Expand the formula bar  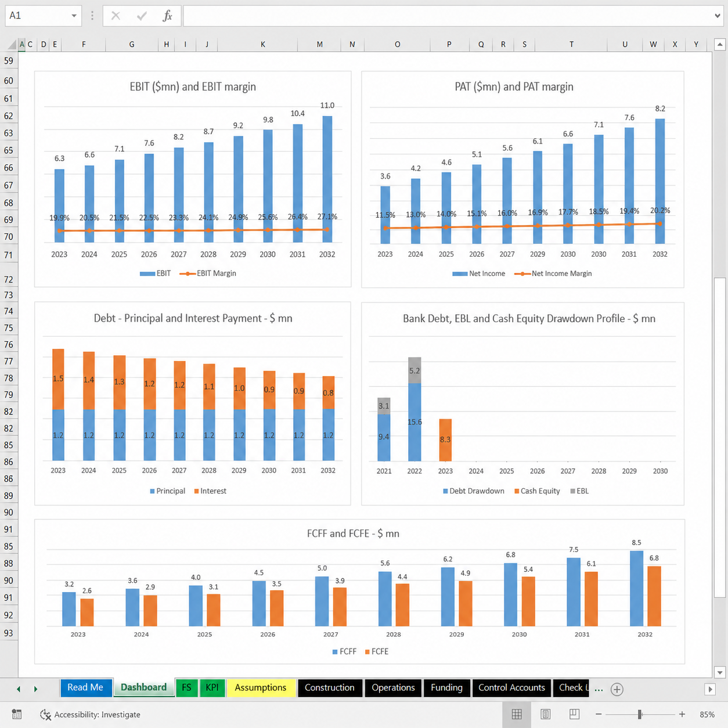[x=718, y=16]
